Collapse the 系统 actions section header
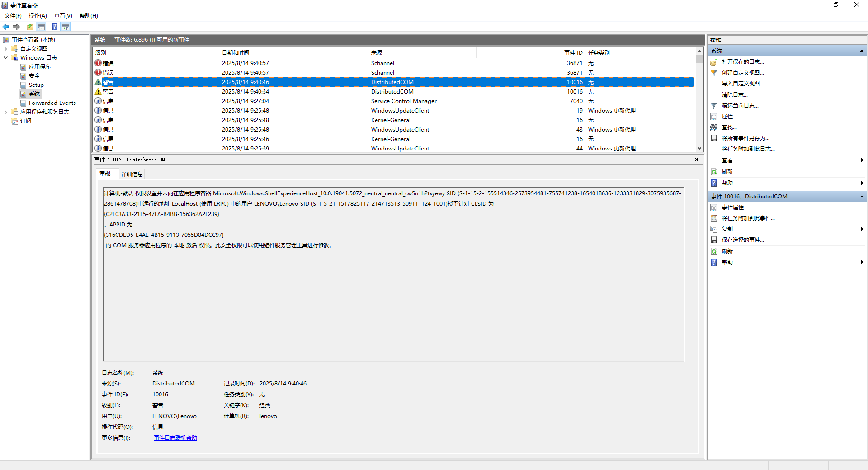This screenshot has width=868, height=470. tap(862, 51)
